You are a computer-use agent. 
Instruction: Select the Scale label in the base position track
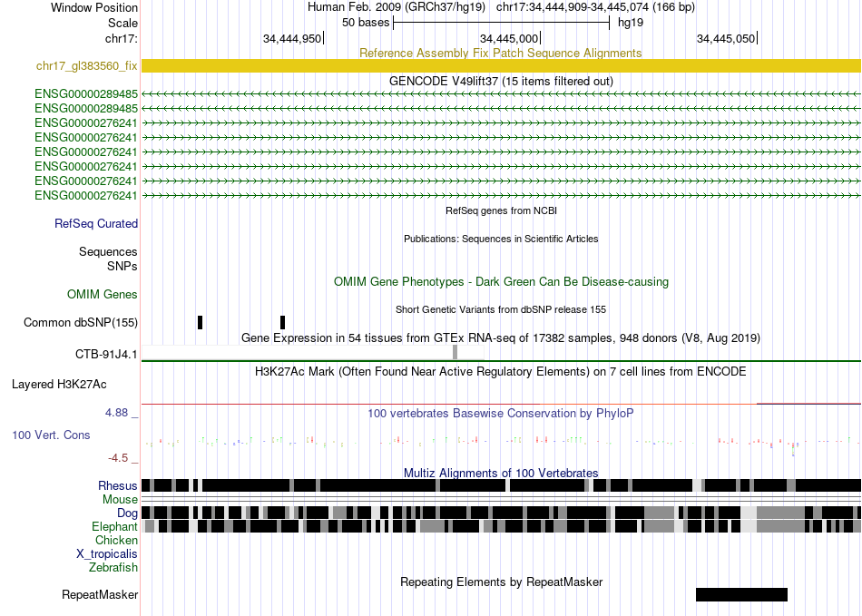point(122,23)
